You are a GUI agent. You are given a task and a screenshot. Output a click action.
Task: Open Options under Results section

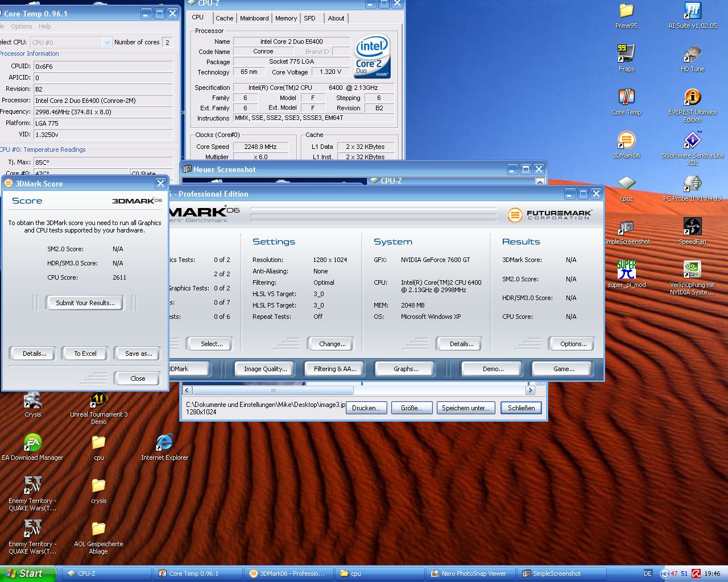coord(573,344)
